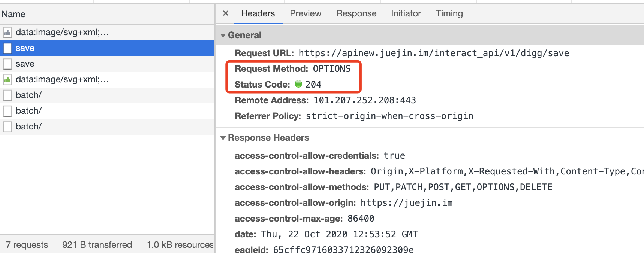
Task: Select the second save request row
Action: 107,64
